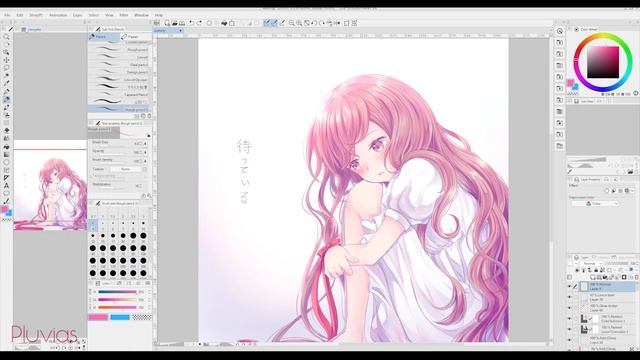The width and height of the screenshot is (640, 360).
Task: Select the Text tool
Action: [x=6, y=185]
